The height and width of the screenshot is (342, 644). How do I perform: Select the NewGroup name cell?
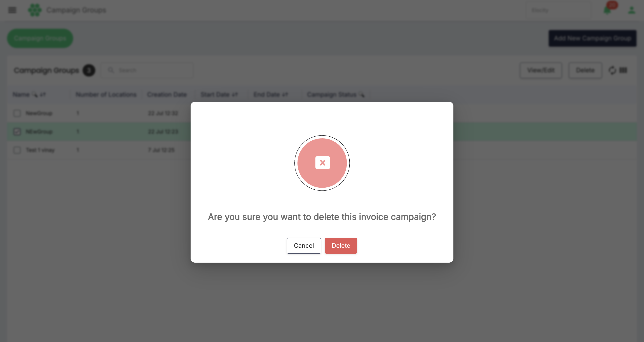(39, 113)
